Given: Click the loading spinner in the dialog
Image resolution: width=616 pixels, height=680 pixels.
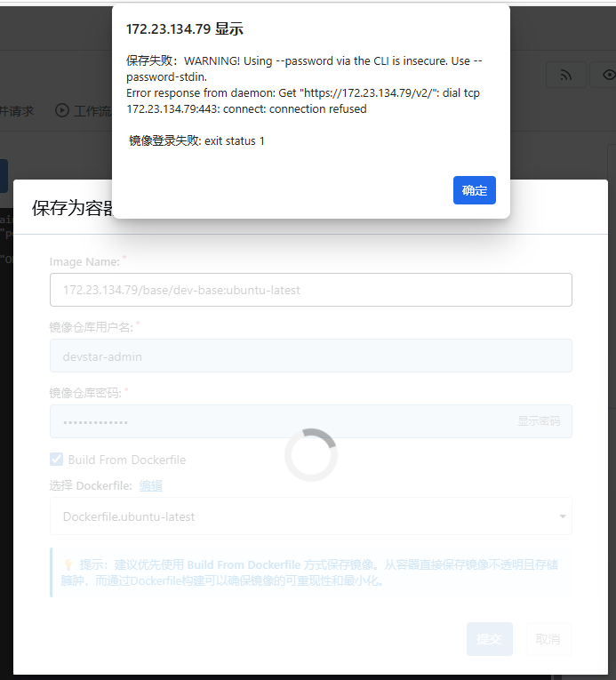Looking at the screenshot, I should 310,455.
